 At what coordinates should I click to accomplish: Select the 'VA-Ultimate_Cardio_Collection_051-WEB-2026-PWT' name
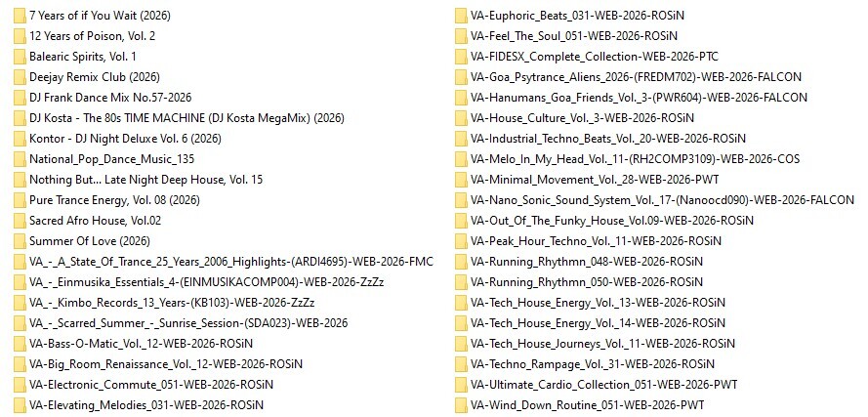(604, 385)
